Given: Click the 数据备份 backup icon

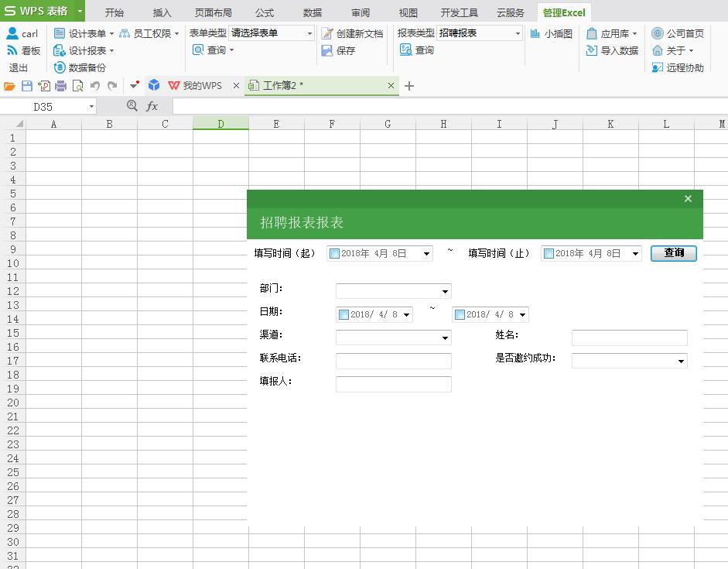Looking at the screenshot, I should (x=60, y=67).
